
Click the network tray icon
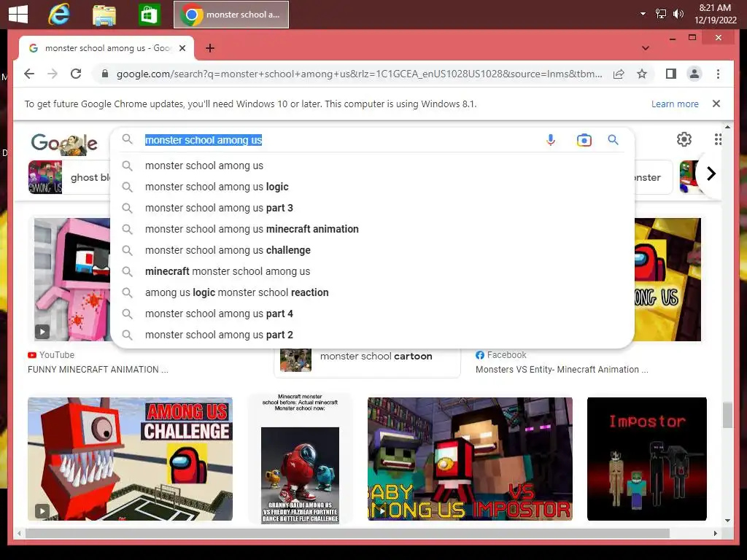pos(661,14)
